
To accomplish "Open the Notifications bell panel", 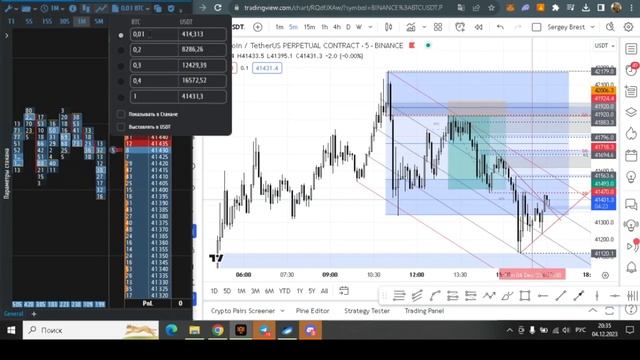I will click(x=631, y=267).
